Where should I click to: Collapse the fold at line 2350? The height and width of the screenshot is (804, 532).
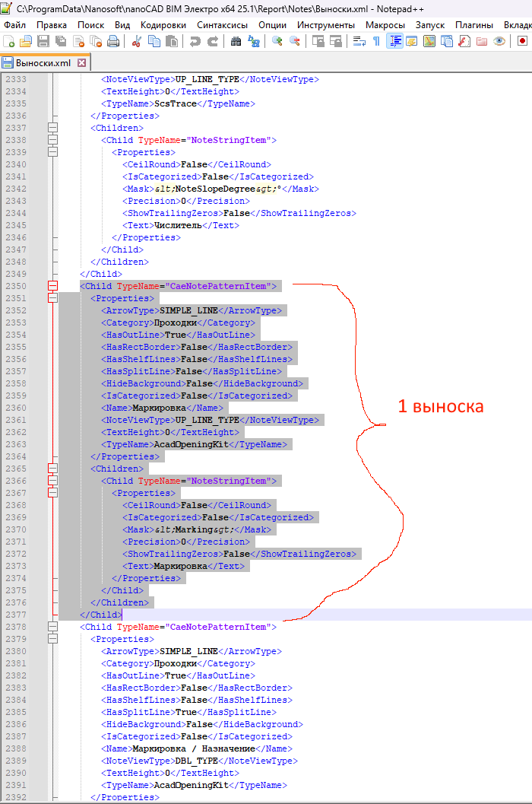point(52,286)
